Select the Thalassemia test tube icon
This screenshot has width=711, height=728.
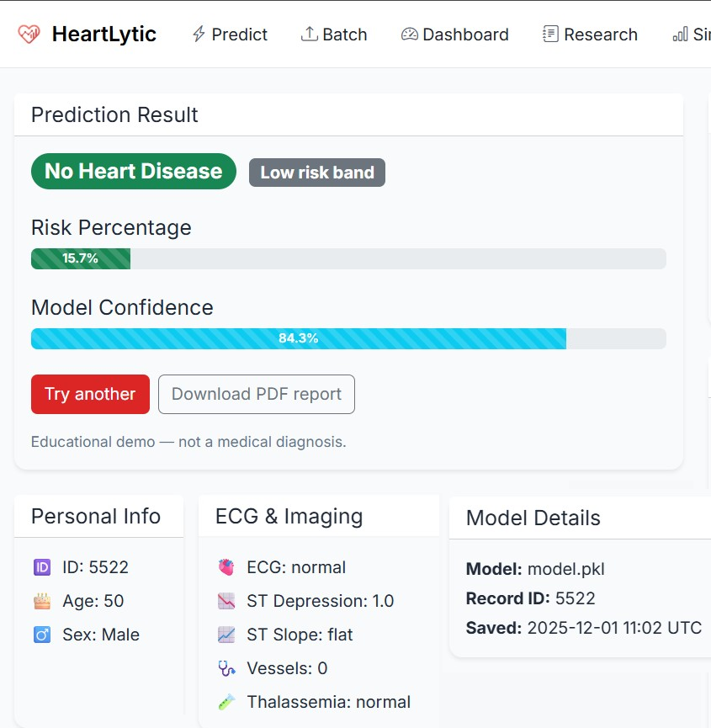[226, 702]
